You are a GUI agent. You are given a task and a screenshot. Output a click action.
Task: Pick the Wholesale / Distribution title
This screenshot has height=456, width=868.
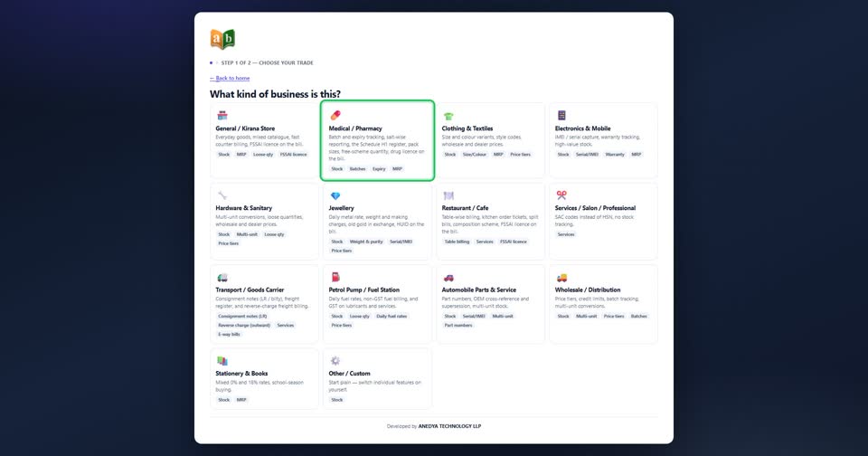click(x=588, y=290)
